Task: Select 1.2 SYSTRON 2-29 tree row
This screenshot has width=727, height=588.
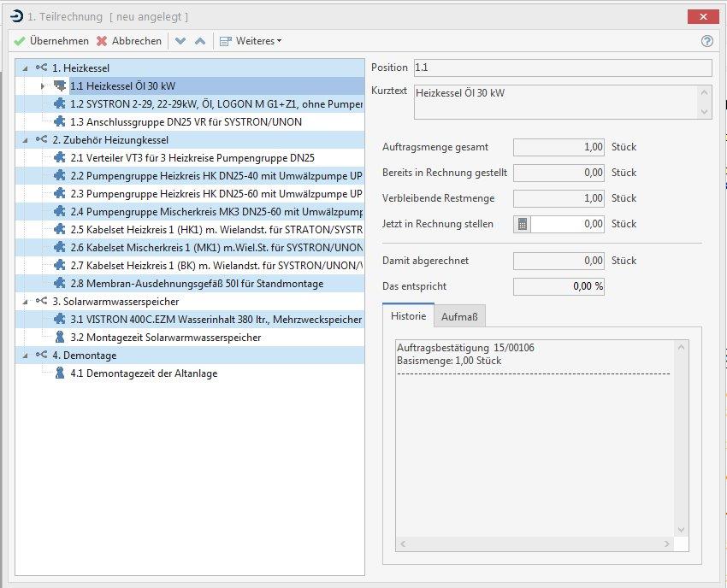Action: pos(190,103)
